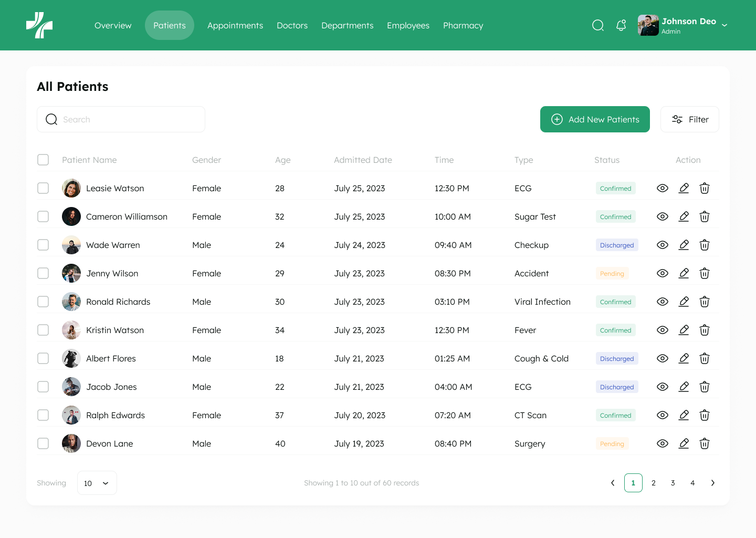Screen dimensions: 756x538
Task: Click the Add New Patients button
Action: coord(595,119)
